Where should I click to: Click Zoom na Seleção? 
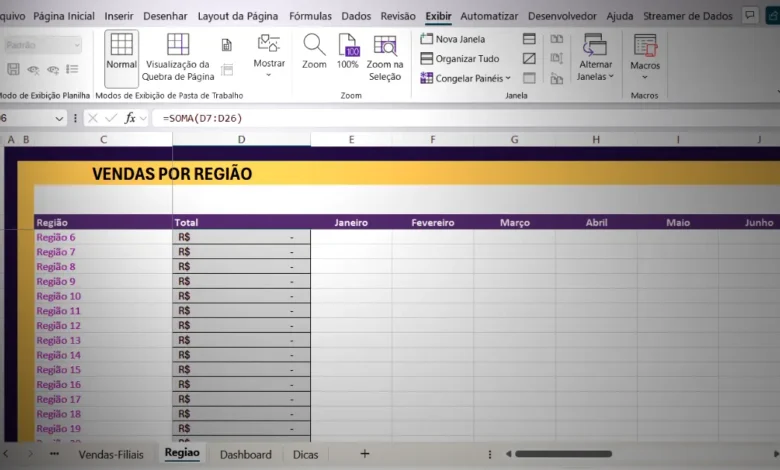[385, 58]
